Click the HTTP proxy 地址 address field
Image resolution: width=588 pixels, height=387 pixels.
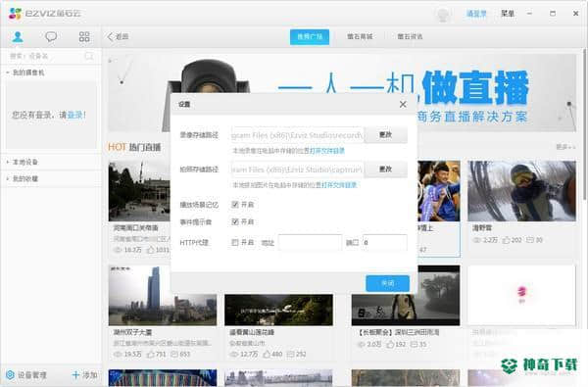310,243
